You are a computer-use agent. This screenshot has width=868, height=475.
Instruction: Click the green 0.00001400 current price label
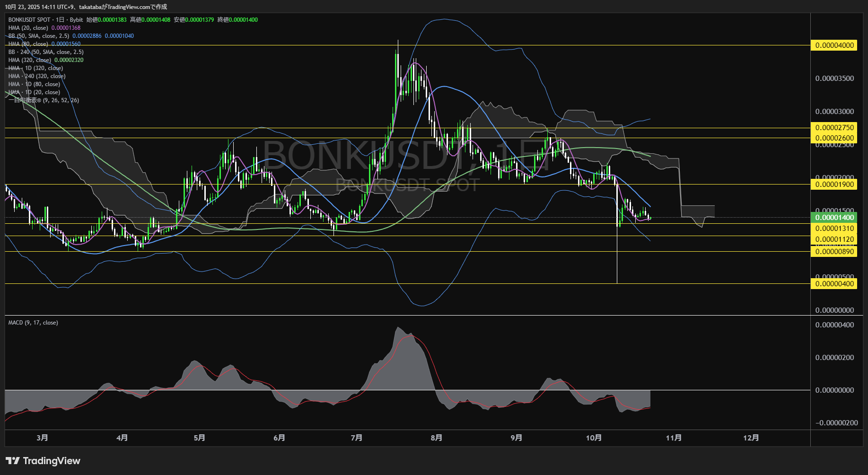(834, 218)
